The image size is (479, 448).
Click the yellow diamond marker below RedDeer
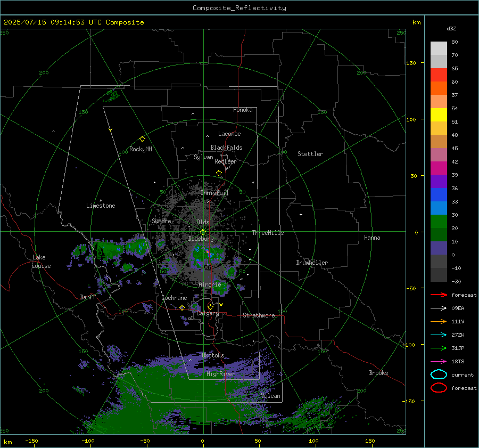point(219,173)
